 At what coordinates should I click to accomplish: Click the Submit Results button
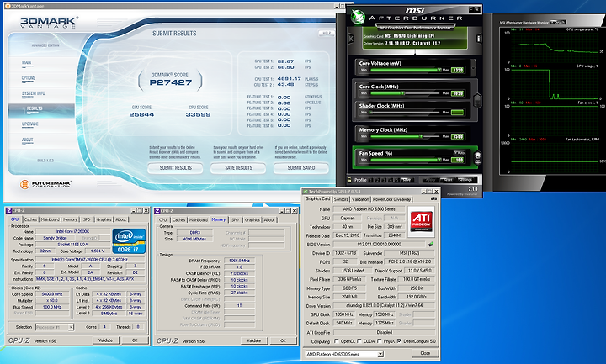[175, 168]
